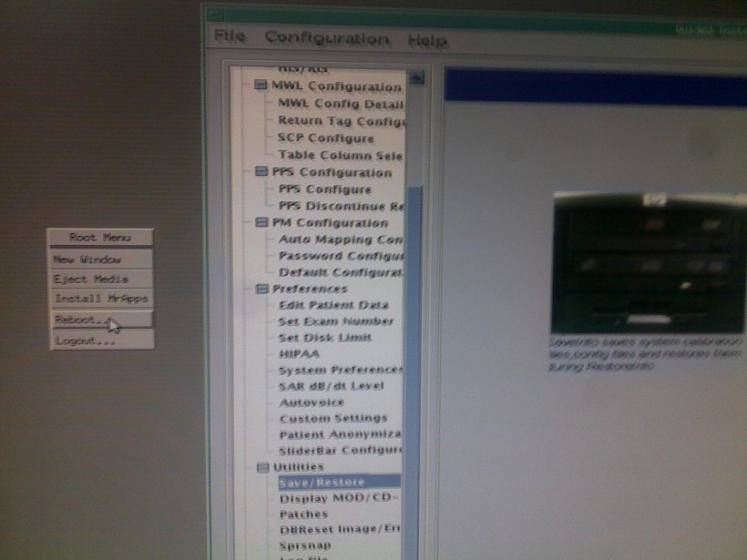
Task: Click the SaveInfo device thumbnail image
Action: pyautogui.click(x=648, y=261)
